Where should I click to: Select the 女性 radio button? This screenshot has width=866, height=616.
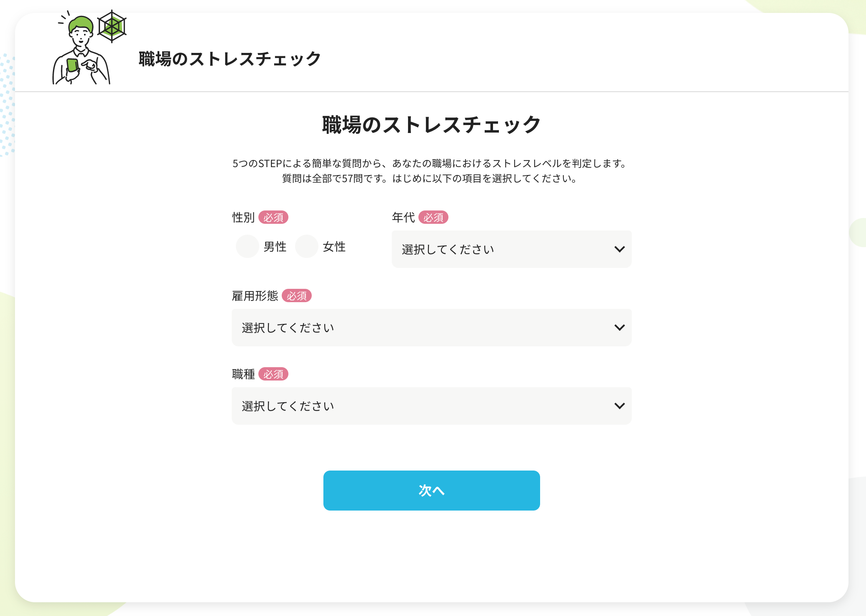pos(307,246)
